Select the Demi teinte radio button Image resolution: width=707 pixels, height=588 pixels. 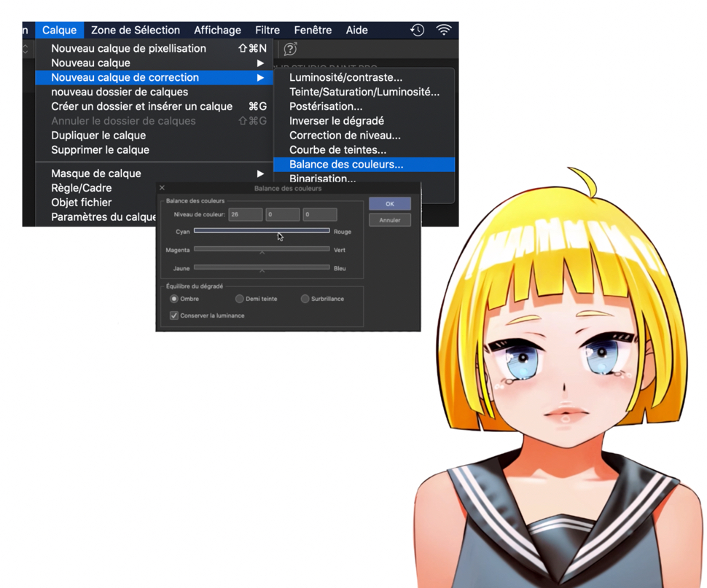tap(239, 299)
